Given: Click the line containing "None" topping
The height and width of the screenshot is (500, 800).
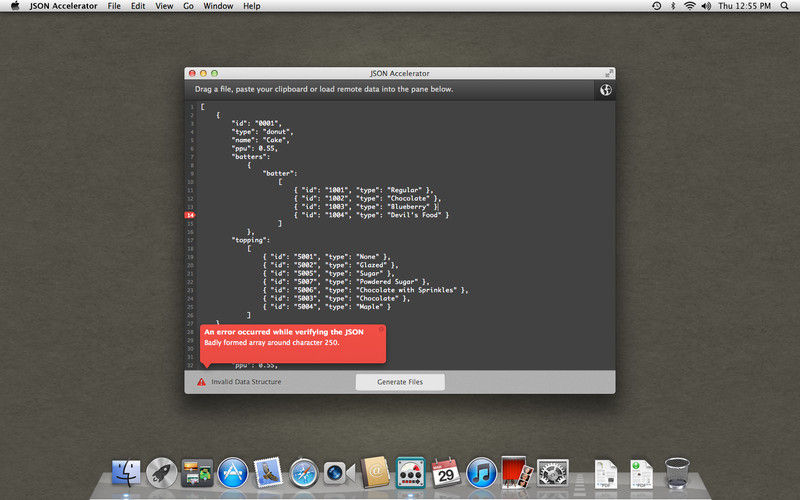Looking at the screenshot, I should click(x=327, y=257).
